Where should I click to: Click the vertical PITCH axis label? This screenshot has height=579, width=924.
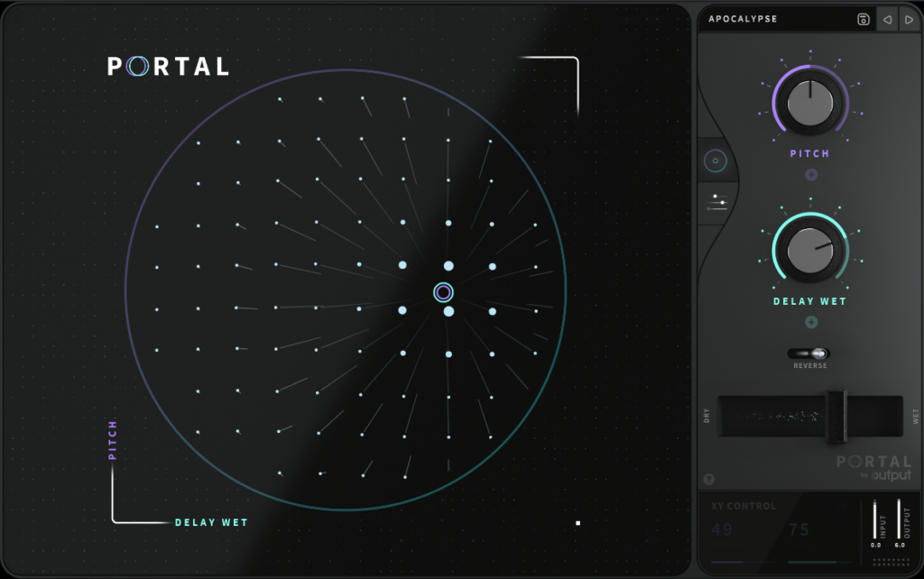(113, 440)
